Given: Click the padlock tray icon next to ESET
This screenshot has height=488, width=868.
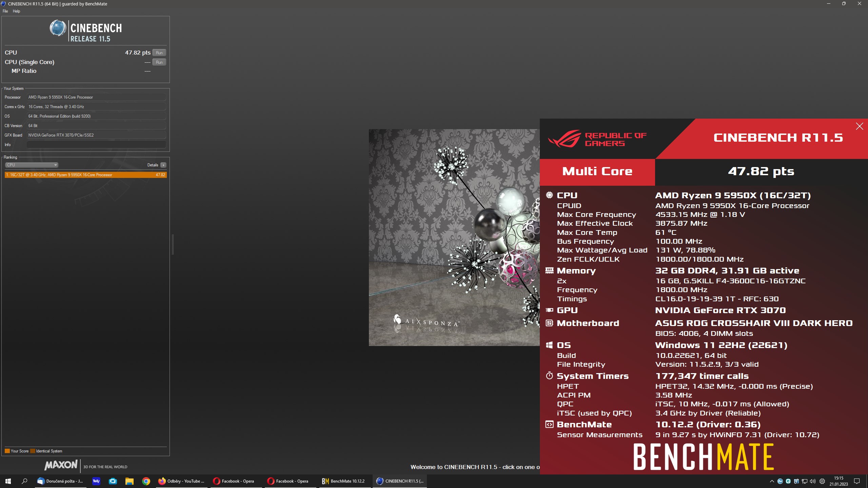Looking at the screenshot, I should pyautogui.click(x=796, y=481).
